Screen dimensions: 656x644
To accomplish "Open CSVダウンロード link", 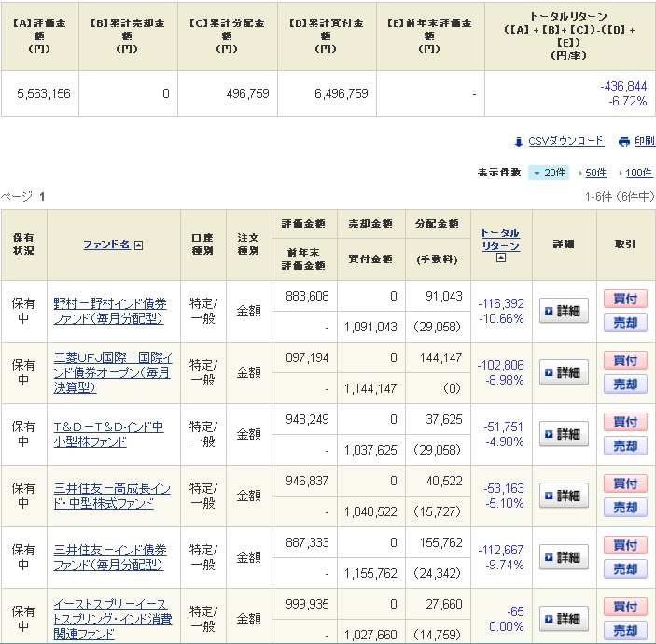I will click(565, 142).
